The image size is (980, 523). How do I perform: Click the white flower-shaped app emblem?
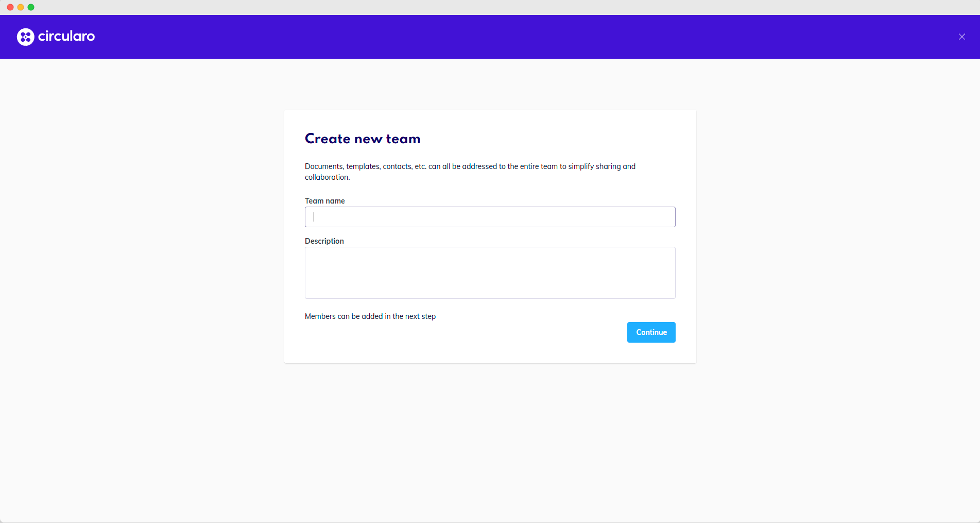25,37
